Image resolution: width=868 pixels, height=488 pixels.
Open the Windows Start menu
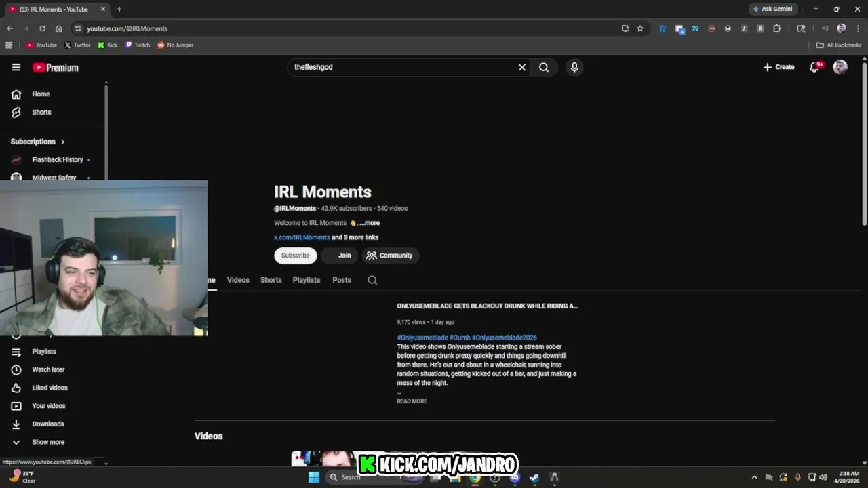pyautogui.click(x=314, y=477)
